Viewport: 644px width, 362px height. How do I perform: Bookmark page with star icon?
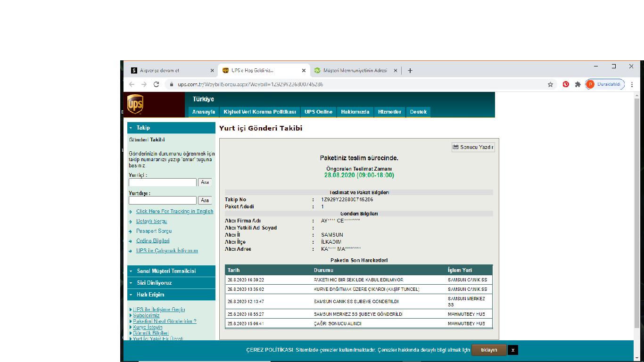(x=550, y=84)
